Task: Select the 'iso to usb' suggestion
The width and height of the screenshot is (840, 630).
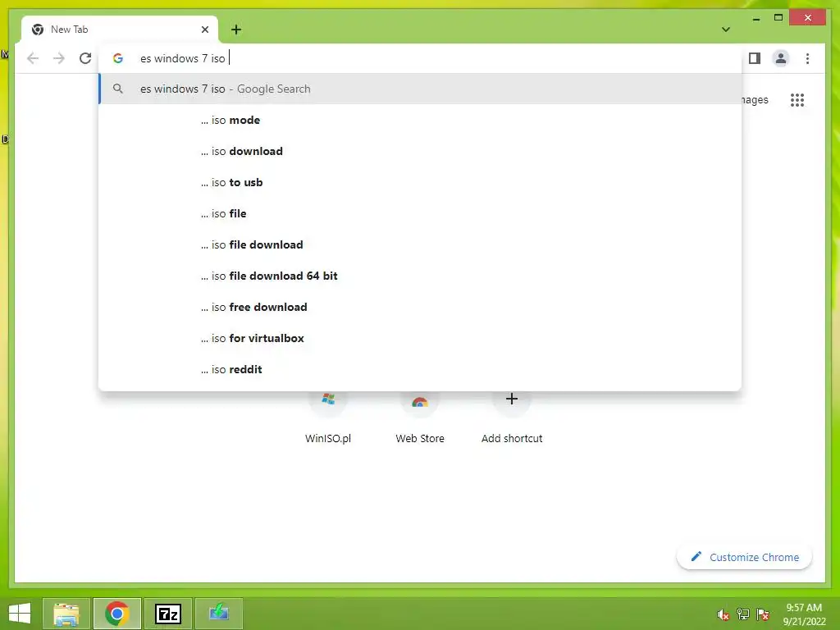Action: tap(421, 182)
